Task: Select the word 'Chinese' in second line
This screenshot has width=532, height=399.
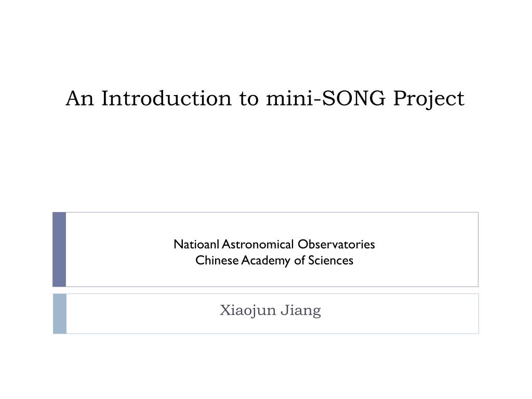Action: coord(217,260)
